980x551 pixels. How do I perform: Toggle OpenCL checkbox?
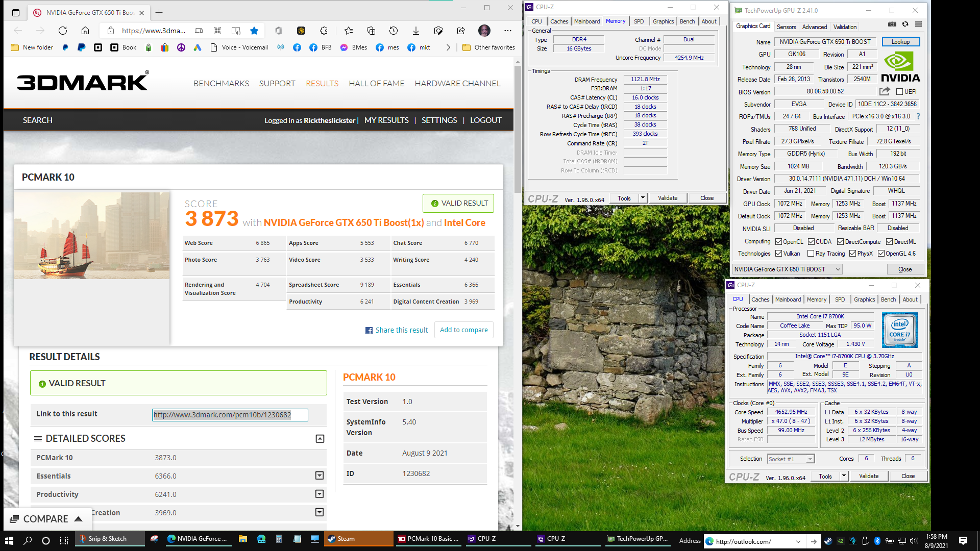[x=778, y=242]
